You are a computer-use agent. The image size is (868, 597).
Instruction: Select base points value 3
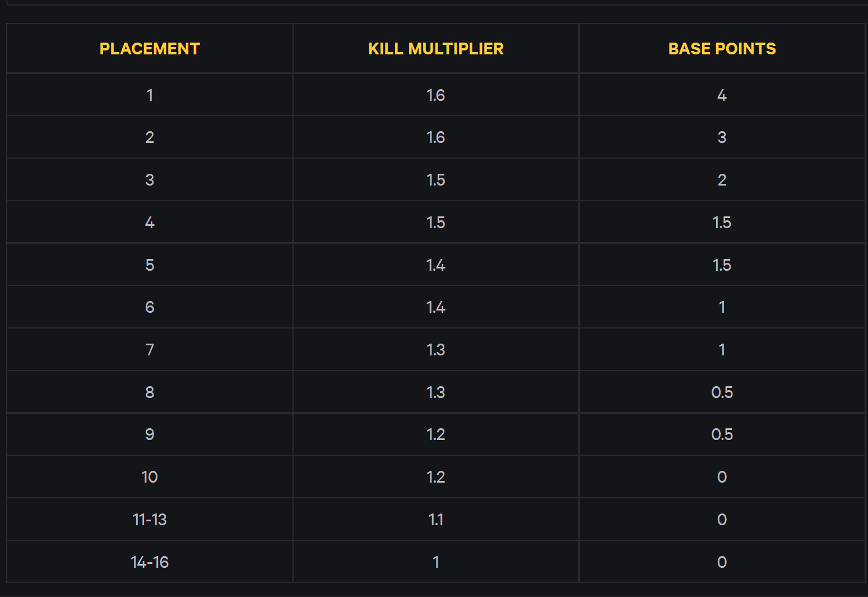(x=722, y=137)
